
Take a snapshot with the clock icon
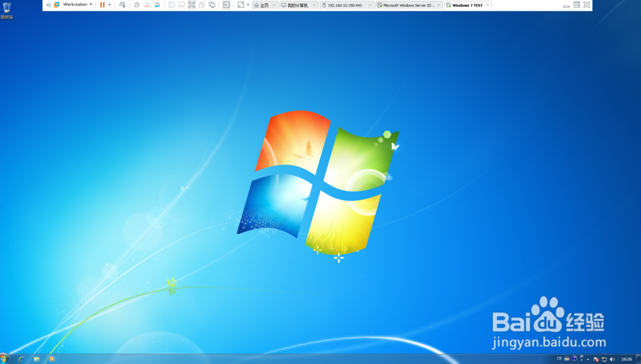click(x=137, y=5)
